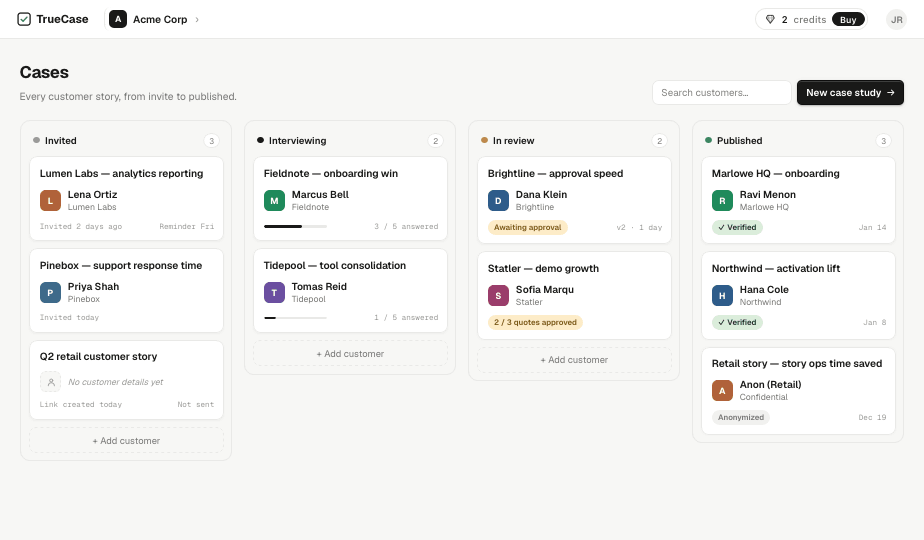
Task: Click the Reminder Fri text
Action: click(x=186, y=226)
